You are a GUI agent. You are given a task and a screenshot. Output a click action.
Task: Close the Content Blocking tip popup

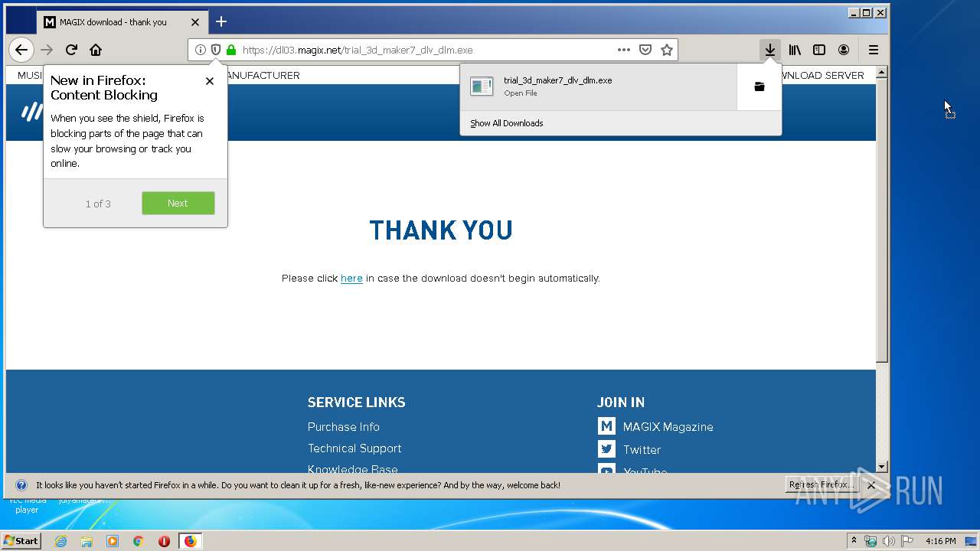coord(210,81)
